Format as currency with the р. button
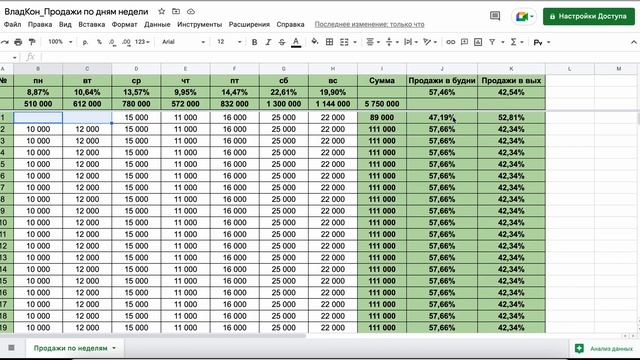This screenshot has width=640, height=360. [x=85, y=42]
